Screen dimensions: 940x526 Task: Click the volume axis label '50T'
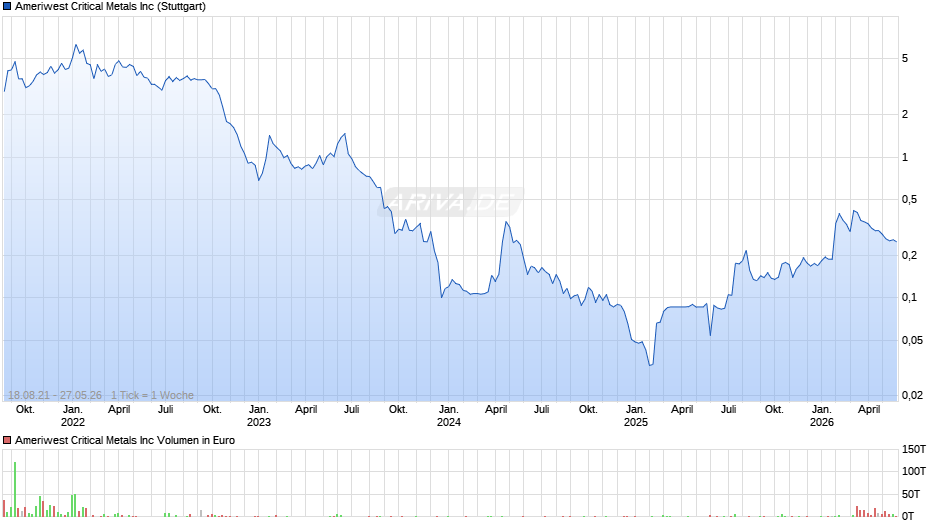click(x=911, y=494)
